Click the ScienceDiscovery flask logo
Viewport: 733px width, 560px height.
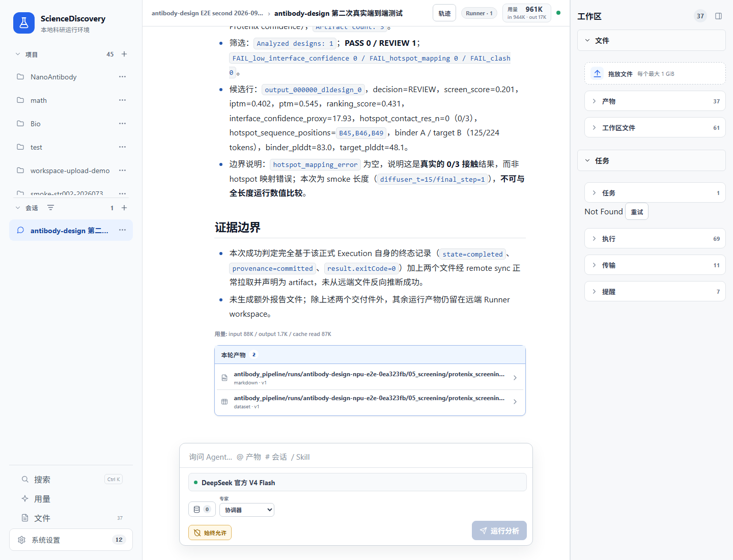pyautogui.click(x=24, y=23)
